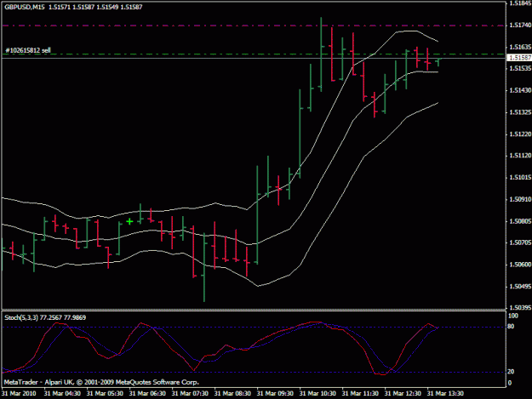The height and width of the screenshot is (399, 532).
Task: Click the time label 31 Mar 04:30
Action: [x=62, y=394]
